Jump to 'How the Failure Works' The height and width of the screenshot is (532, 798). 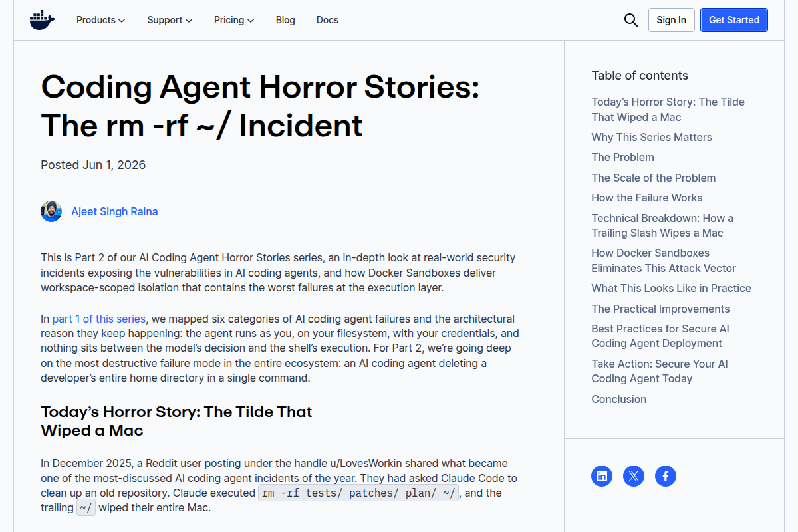pyautogui.click(x=646, y=198)
